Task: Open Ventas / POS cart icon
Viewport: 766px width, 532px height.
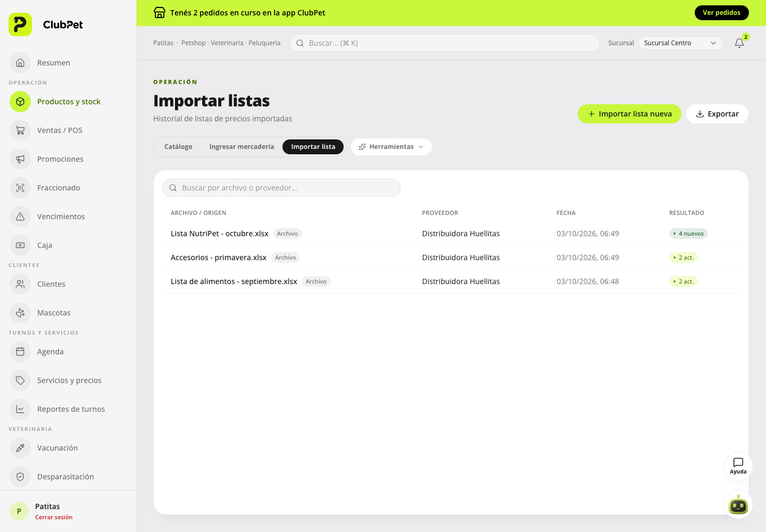Action: (20, 130)
